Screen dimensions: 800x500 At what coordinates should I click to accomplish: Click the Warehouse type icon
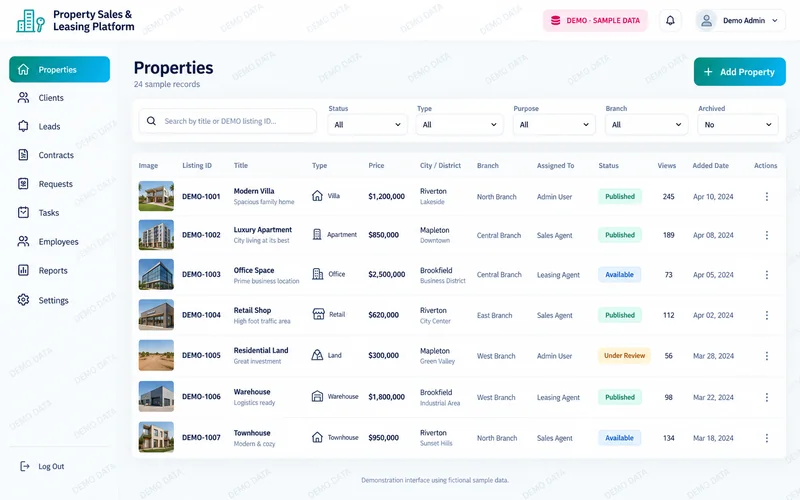(317, 396)
